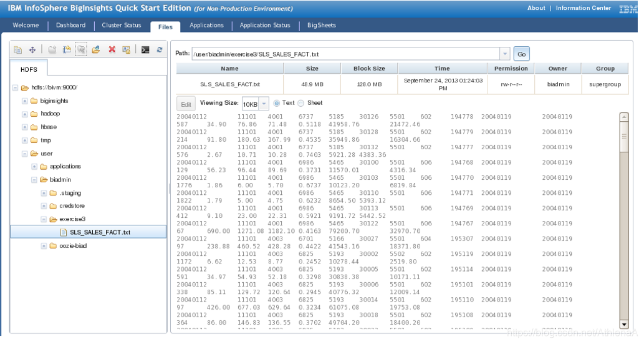Open the Hadoop shell terminal icon
The width and height of the screenshot is (644, 344).
145,50
